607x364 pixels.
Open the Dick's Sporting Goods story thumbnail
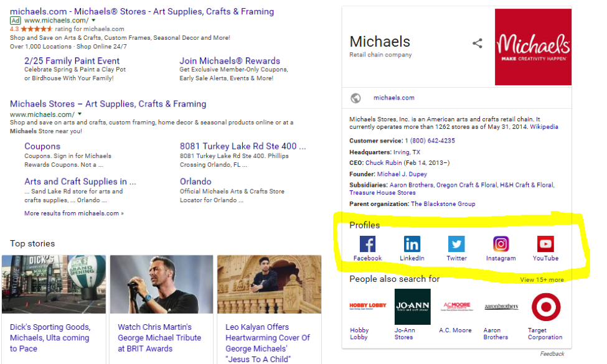54,284
